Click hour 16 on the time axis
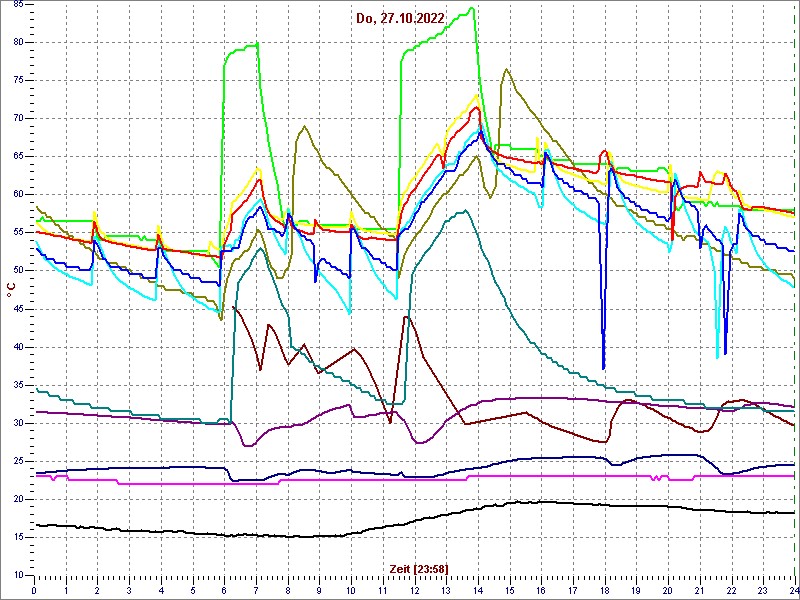This screenshot has width=800, height=600. pos(541,590)
